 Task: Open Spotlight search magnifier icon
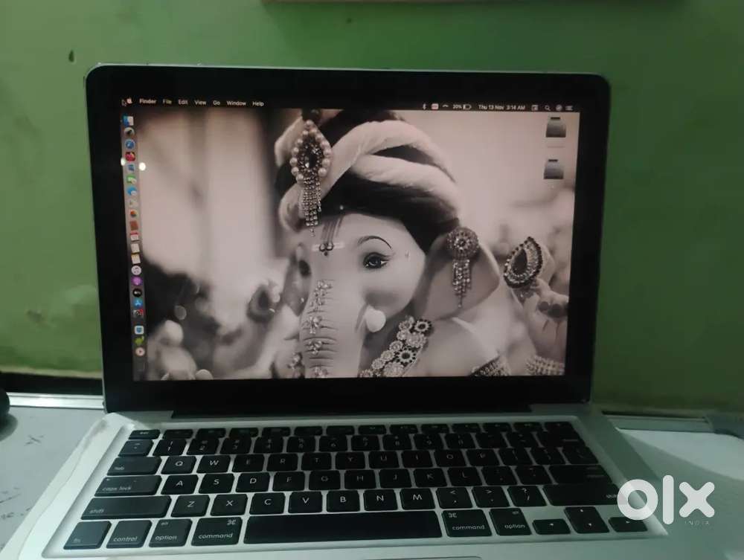[548, 108]
